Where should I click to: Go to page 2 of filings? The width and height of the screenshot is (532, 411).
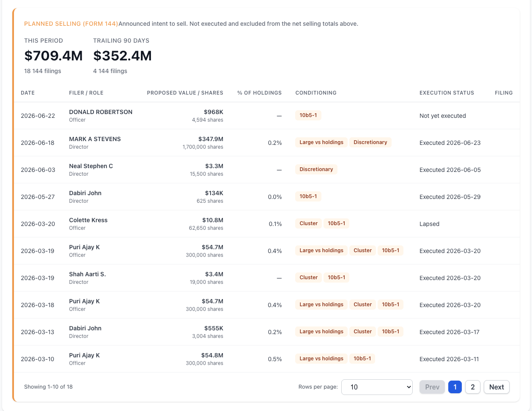(472, 387)
